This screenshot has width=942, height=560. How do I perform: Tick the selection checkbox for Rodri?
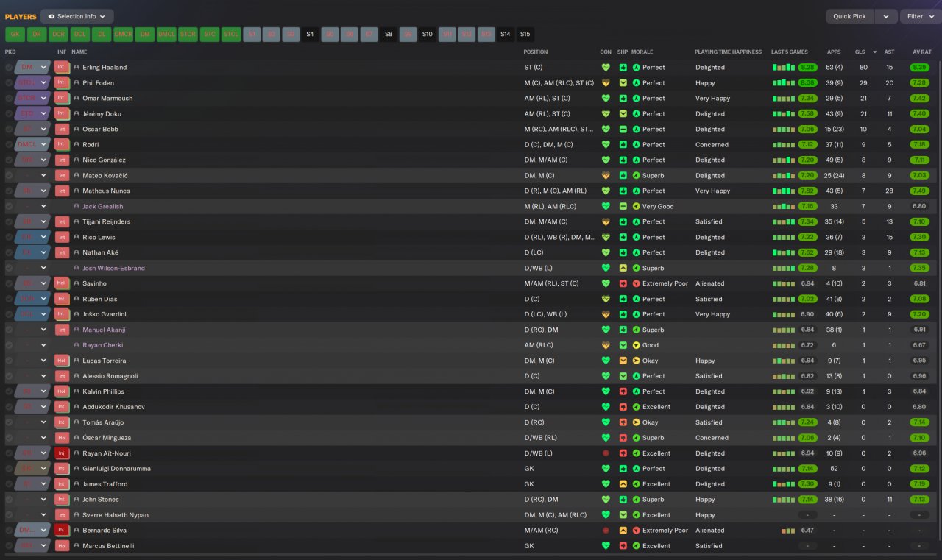tap(9, 145)
